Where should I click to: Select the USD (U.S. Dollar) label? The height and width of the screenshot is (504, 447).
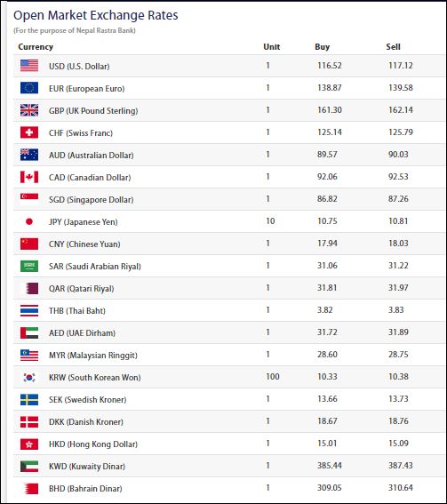[x=79, y=66]
